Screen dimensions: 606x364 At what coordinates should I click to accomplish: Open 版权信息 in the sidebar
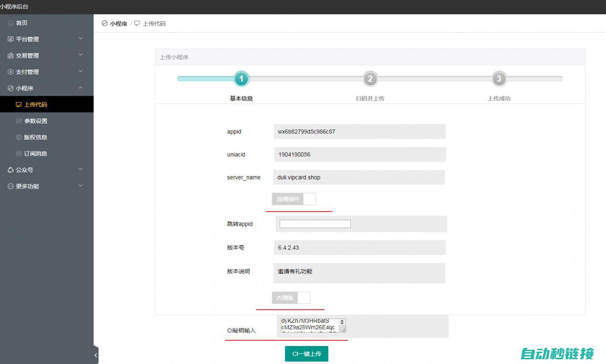pos(46,137)
